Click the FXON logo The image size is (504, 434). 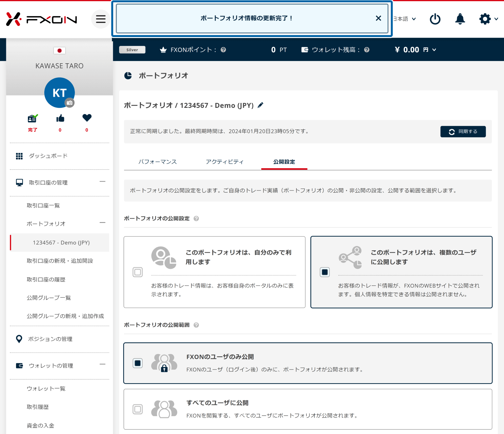(x=42, y=19)
